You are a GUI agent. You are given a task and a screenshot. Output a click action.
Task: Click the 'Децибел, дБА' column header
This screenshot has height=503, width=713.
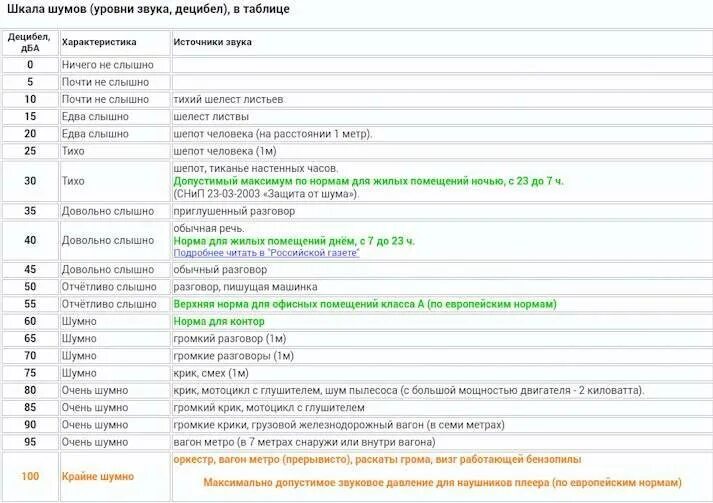pyautogui.click(x=30, y=42)
